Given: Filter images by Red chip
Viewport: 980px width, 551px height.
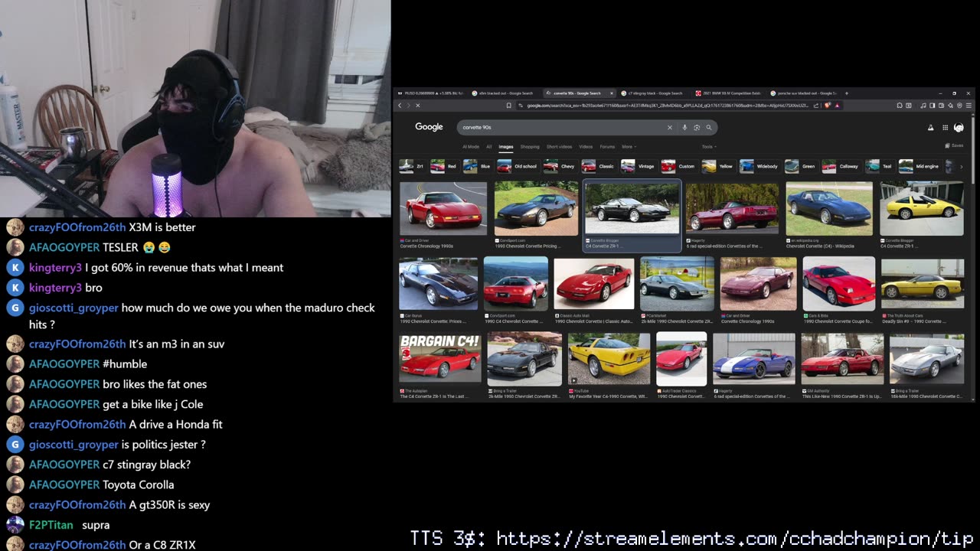Looking at the screenshot, I should pyautogui.click(x=444, y=166).
